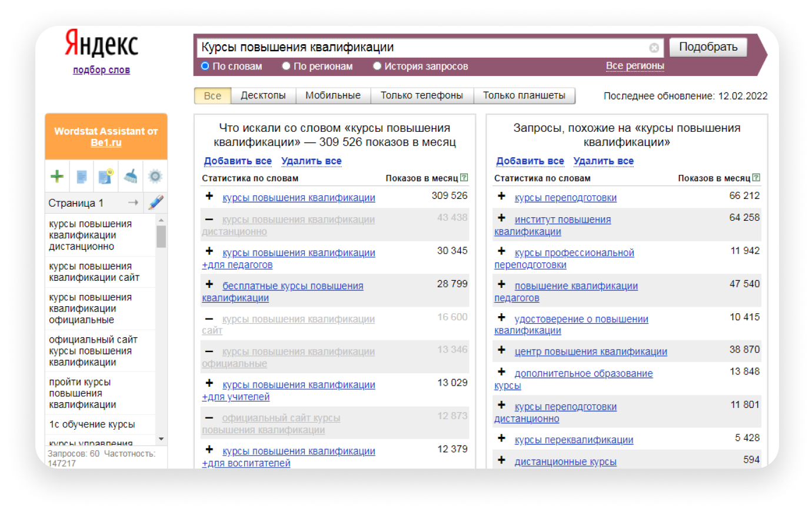Add 'курсы переподготовки' (66 212) via plus icon
This screenshot has height=511, width=812.
(x=501, y=197)
